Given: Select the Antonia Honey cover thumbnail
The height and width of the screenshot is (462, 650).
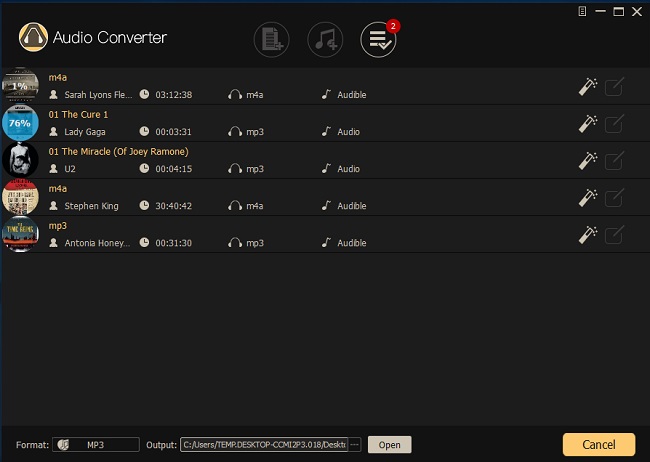Looking at the screenshot, I should 20,234.
